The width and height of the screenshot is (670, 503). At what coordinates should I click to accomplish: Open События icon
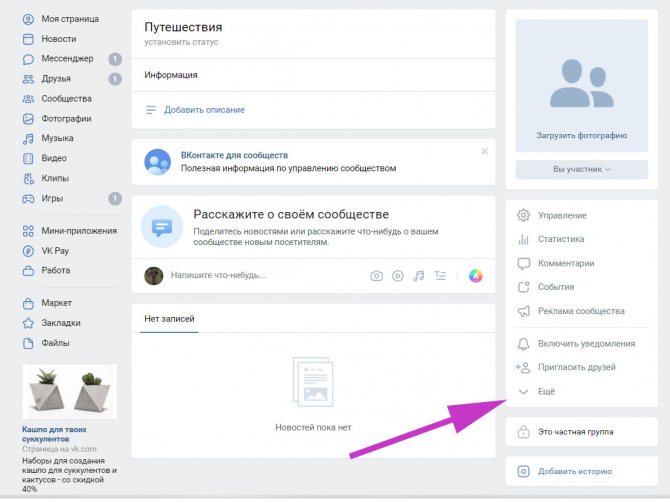click(523, 287)
